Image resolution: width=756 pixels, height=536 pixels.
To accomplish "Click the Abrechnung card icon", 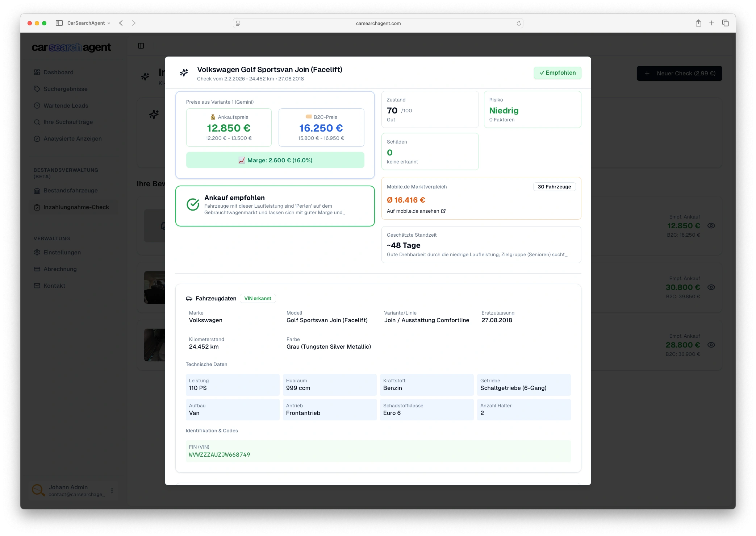I will pos(37,269).
